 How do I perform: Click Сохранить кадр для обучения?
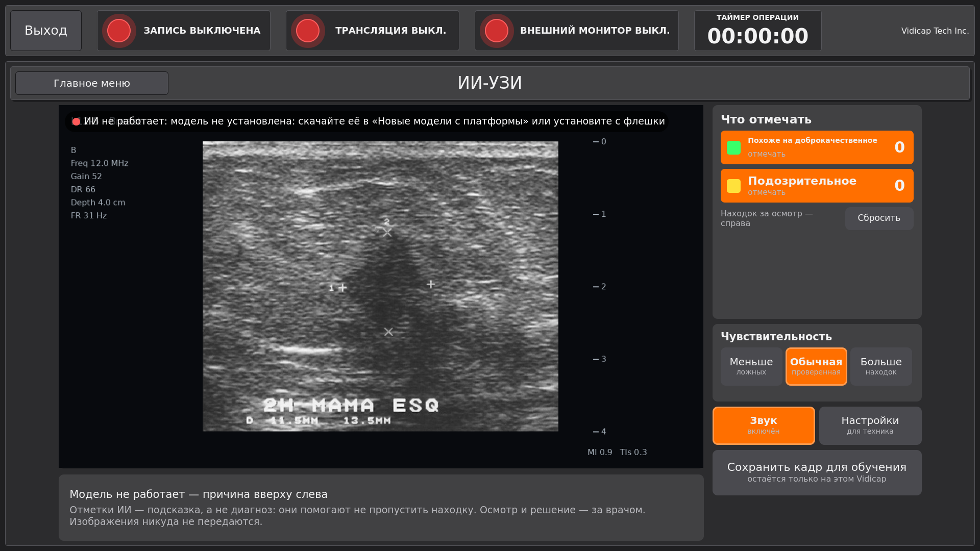click(x=817, y=472)
